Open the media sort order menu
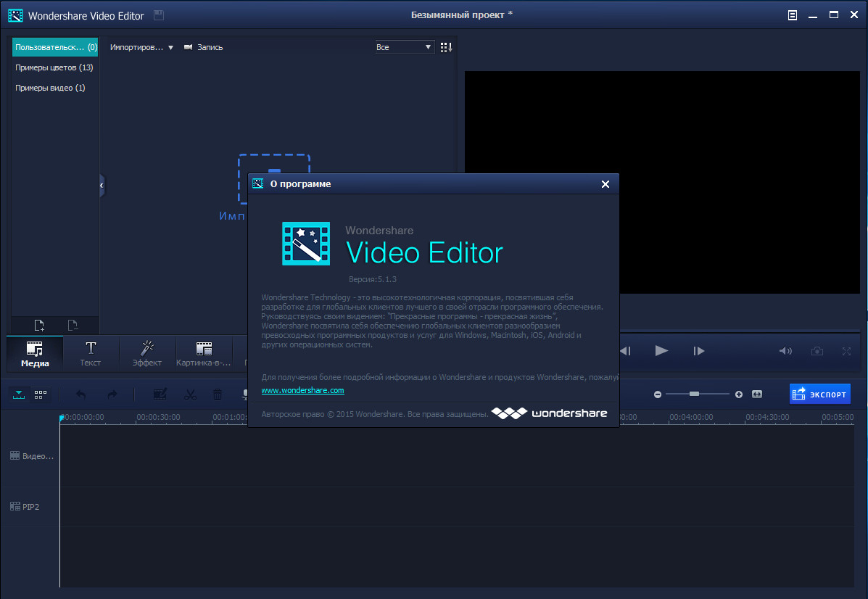 [446, 47]
